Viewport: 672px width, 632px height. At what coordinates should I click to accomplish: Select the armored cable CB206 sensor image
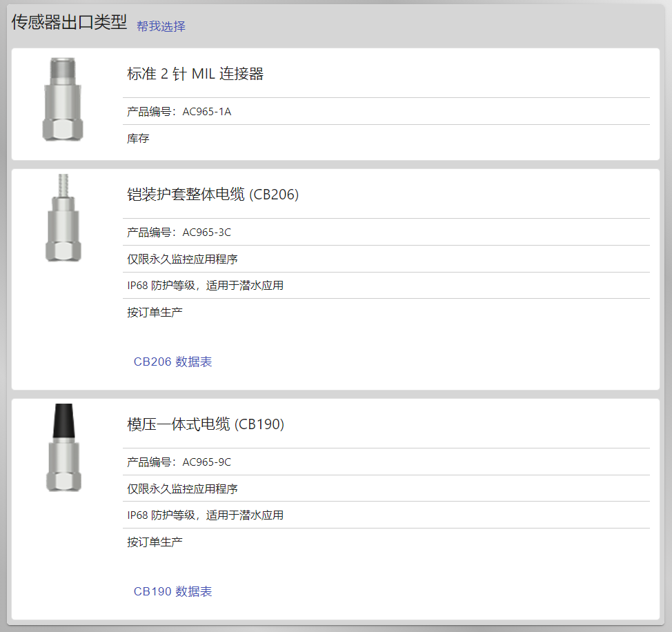63,217
